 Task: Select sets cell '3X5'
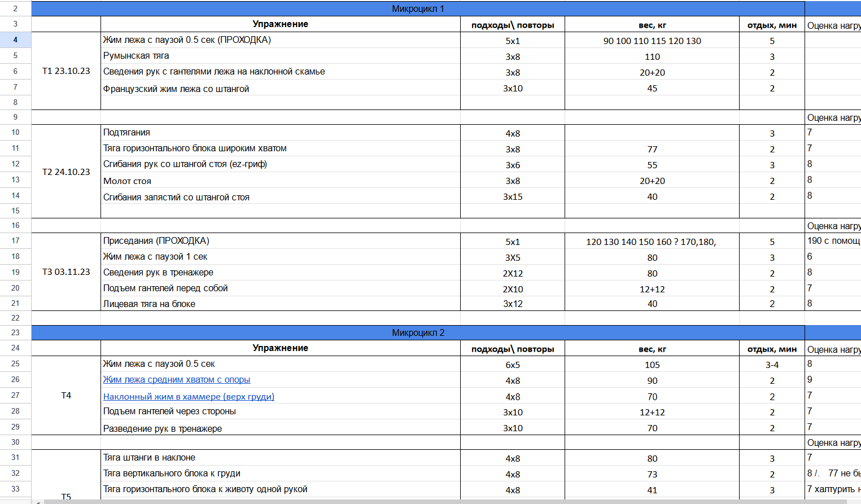pyautogui.click(x=513, y=257)
